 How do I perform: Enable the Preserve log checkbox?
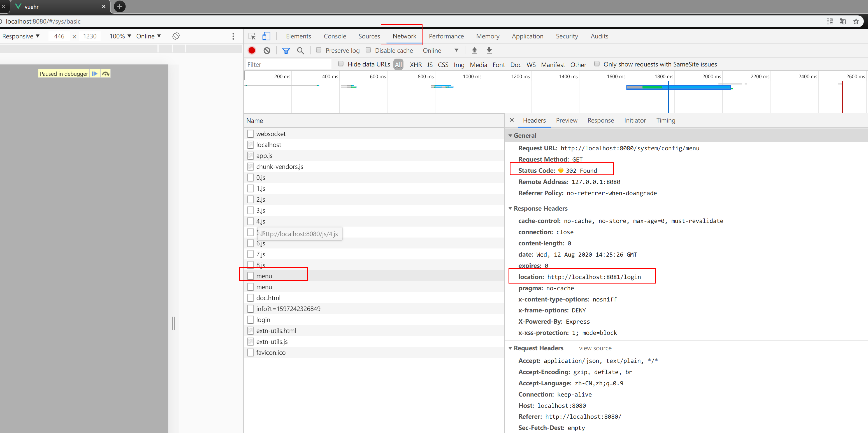(318, 50)
